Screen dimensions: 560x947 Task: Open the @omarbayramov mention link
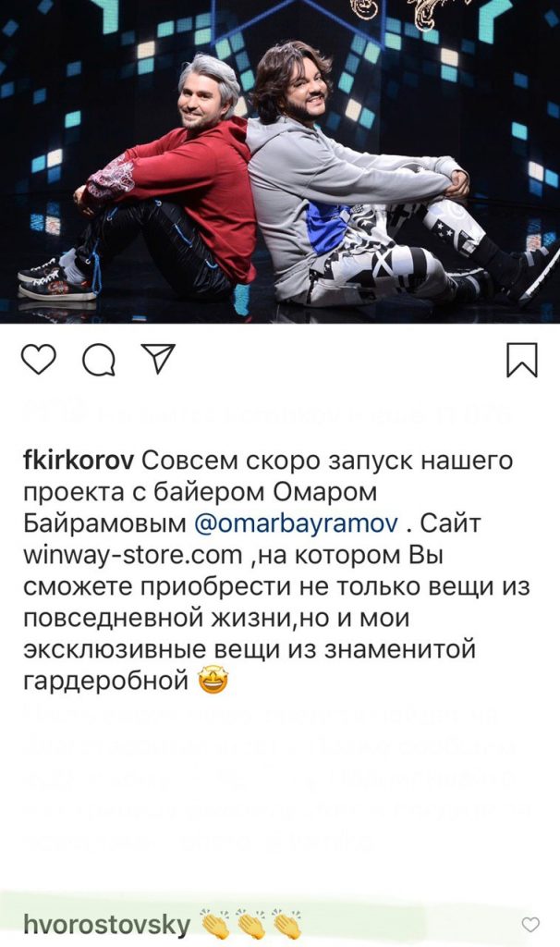(296, 524)
